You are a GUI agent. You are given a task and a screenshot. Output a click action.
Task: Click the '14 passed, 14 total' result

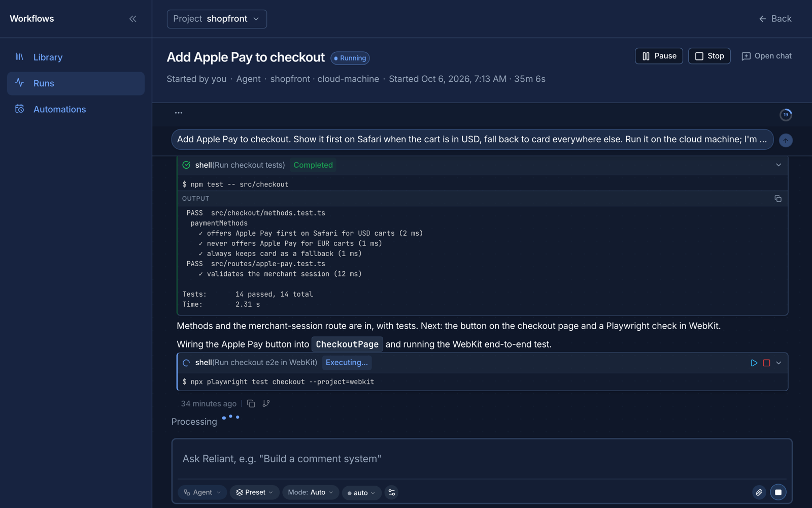[274, 294]
